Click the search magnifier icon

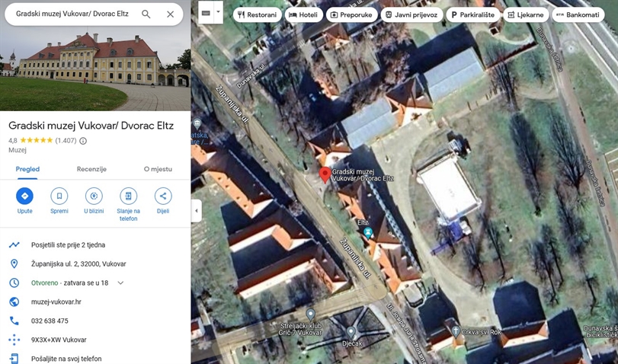(x=146, y=14)
